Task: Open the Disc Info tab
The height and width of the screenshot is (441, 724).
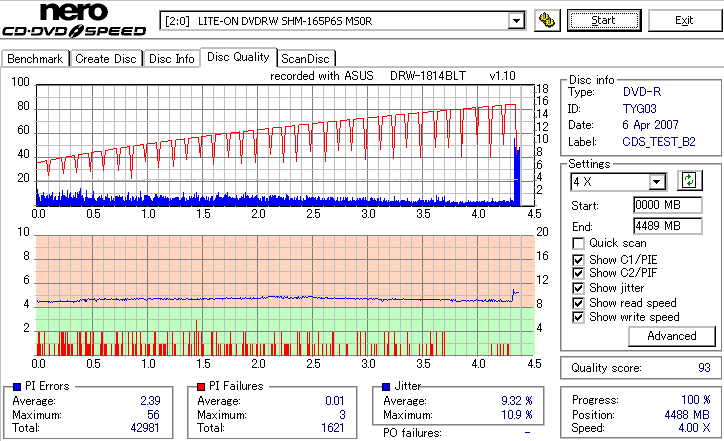Action: click(x=171, y=59)
